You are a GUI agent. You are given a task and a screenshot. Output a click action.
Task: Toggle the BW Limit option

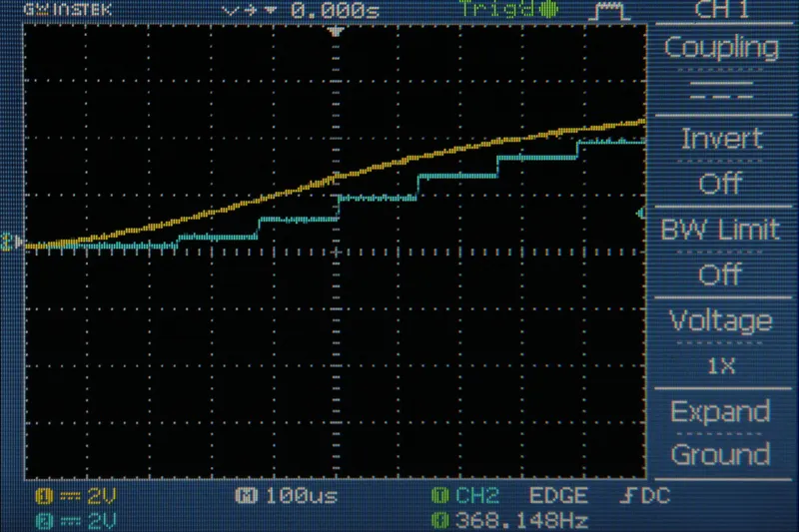721,230
